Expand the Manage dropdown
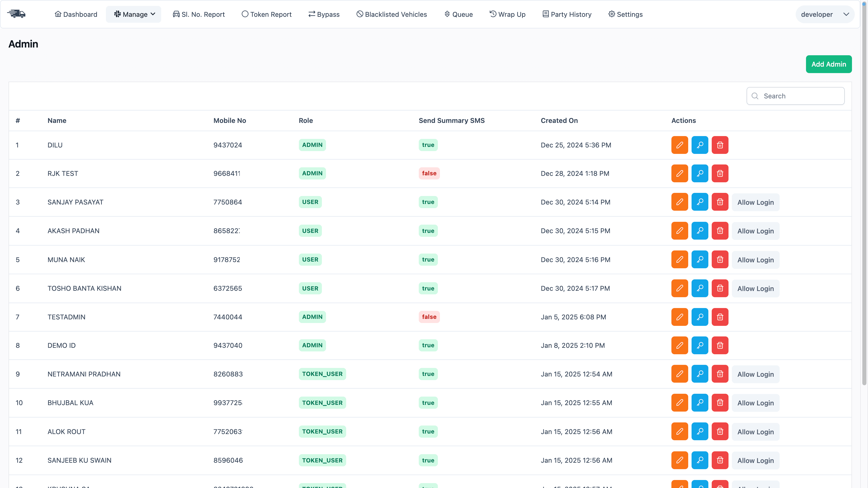The image size is (868, 488). (x=134, y=14)
